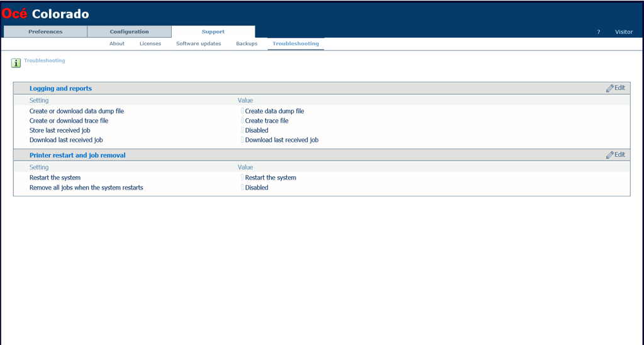The image size is (644, 345).
Task: Select the 'Restart the system' setting label
Action: 55,178
